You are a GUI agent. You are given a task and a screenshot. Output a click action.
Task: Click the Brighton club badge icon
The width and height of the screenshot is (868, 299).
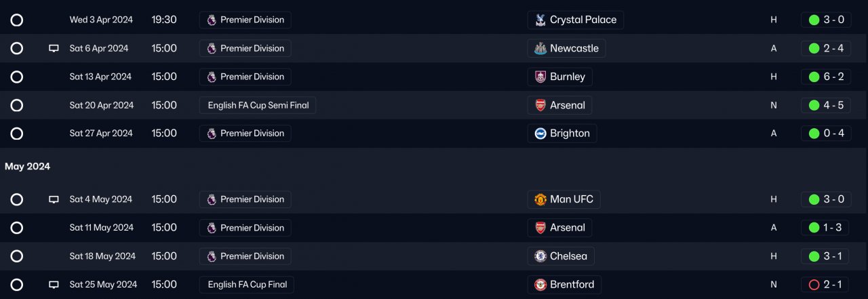click(x=540, y=134)
